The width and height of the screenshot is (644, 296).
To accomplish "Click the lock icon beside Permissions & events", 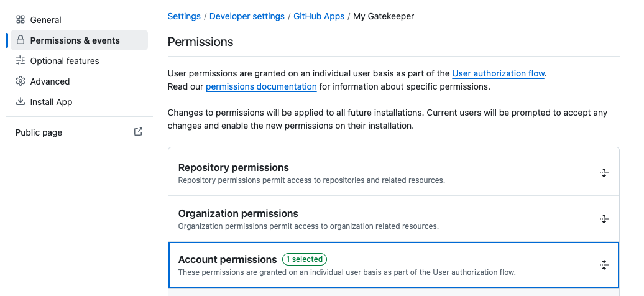I will click(21, 40).
